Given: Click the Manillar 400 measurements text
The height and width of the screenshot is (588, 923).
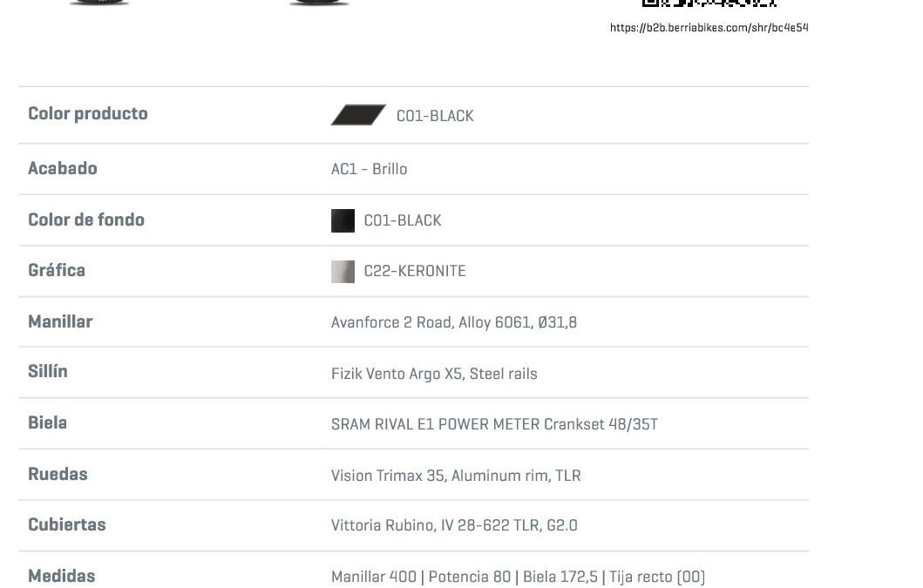Looking at the screenshot, I should pos(518,577).
